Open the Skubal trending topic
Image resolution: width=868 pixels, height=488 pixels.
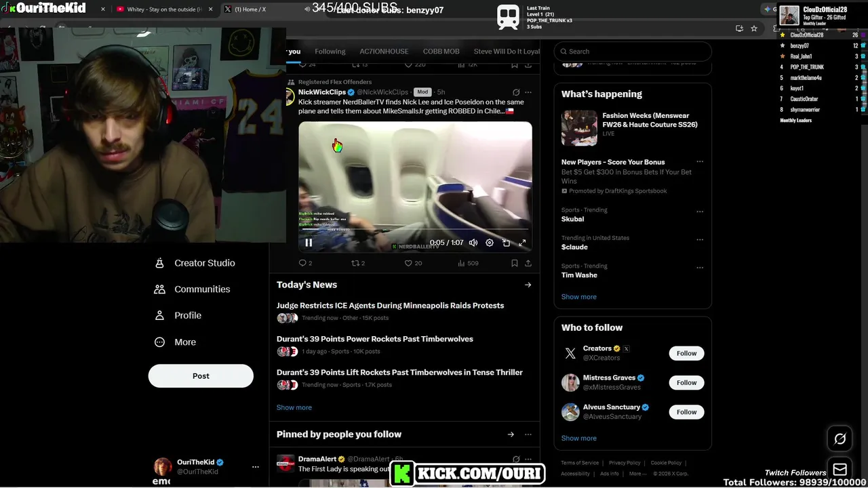(572, 219)
